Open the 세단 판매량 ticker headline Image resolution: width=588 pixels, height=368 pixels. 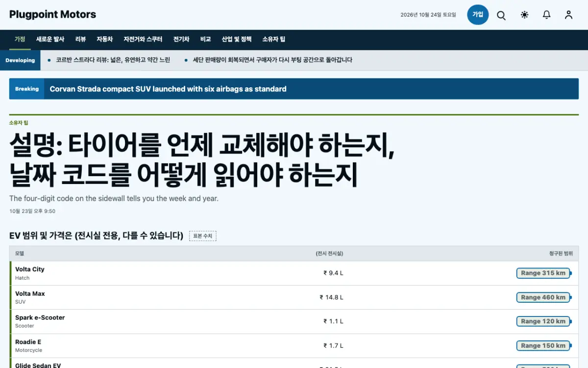point(272,60)
